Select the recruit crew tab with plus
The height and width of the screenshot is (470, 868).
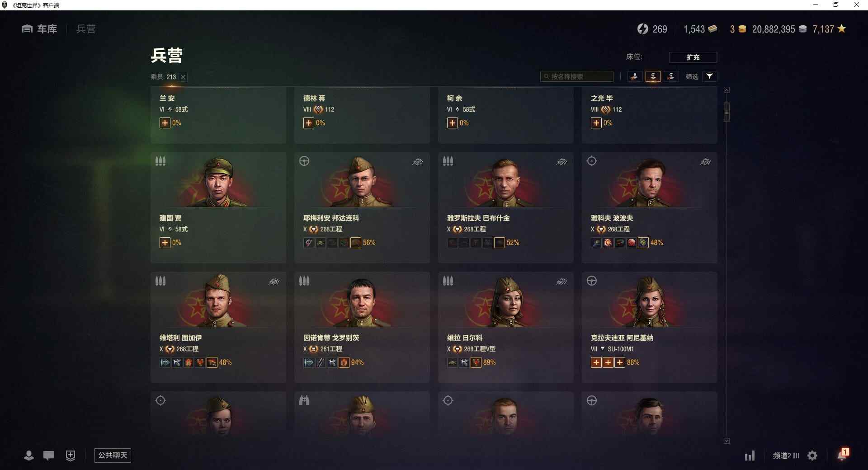click(x=635, y=76)
